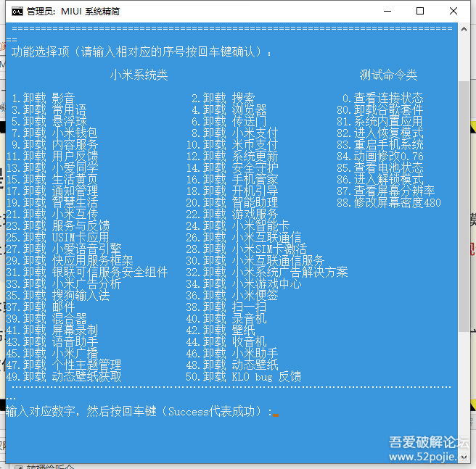The image size is (476, 469).
Task: Click option 33. 卸载 小米广告分析
Action: pyautogui.click(x=64, y=283)
